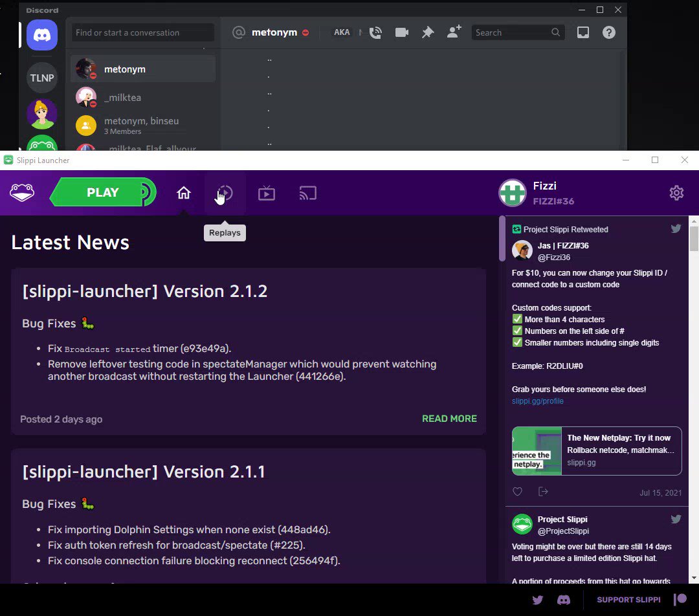Click the Jul 15, 2021 tweet date
The width and height of the screenshot is (699, 616).
click(661, 492)
